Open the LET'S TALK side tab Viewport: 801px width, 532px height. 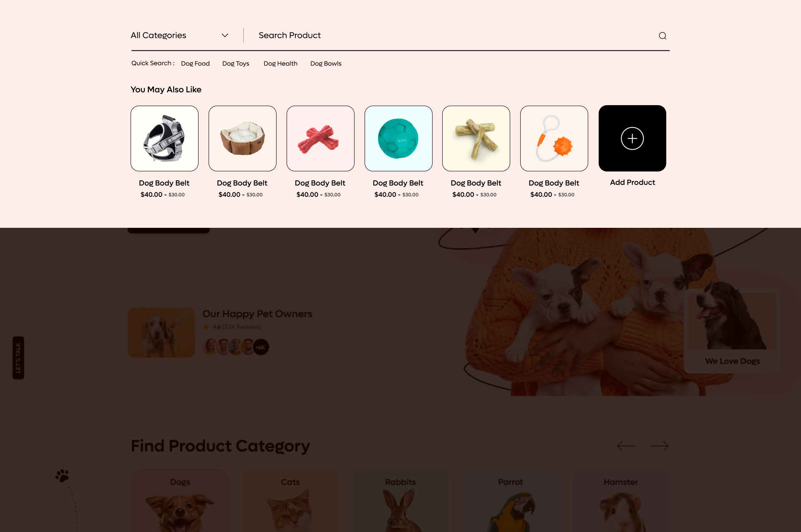(x=18, y=358)
